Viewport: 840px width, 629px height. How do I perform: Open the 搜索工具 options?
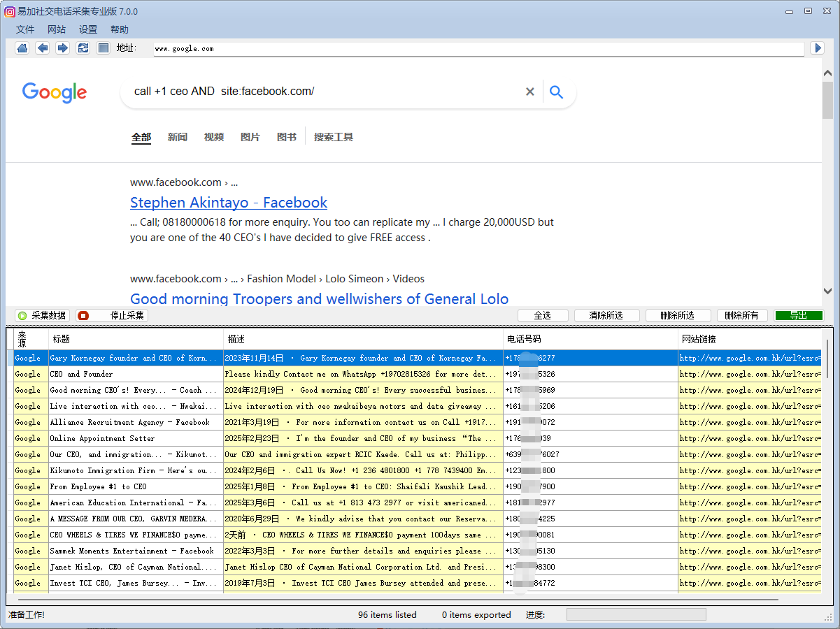tap(334, 137)
